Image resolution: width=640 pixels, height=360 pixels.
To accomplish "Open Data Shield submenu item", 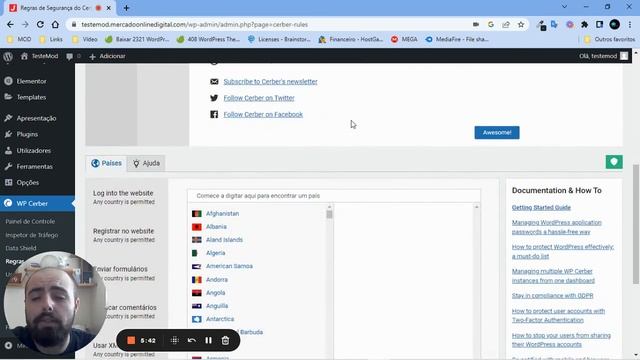I will point(21,248).
